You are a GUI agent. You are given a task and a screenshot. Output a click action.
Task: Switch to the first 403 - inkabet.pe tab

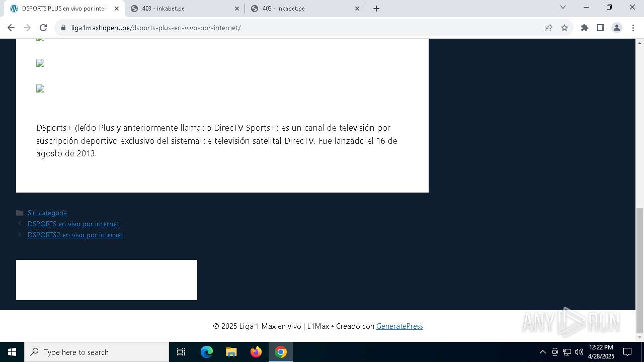[185, 9]
